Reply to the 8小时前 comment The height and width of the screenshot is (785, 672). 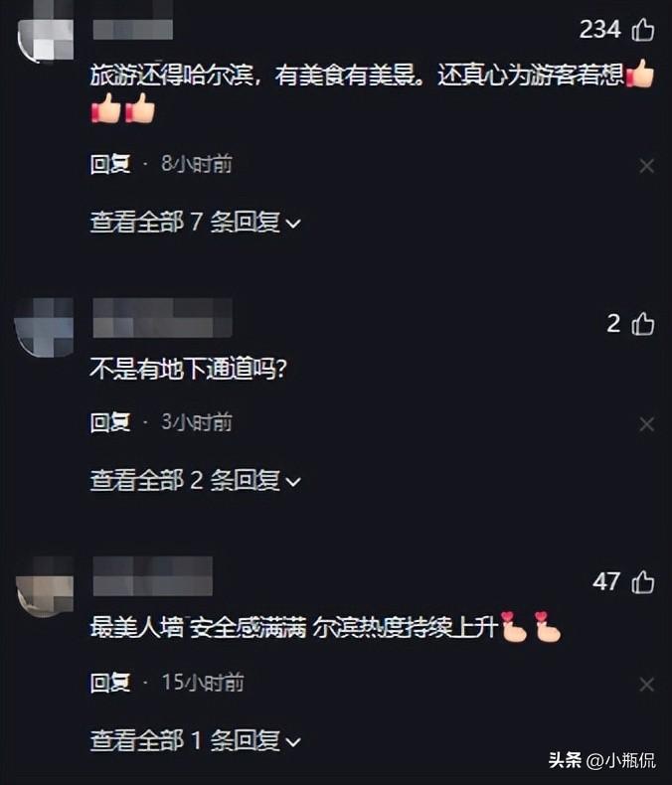point(110,164)
